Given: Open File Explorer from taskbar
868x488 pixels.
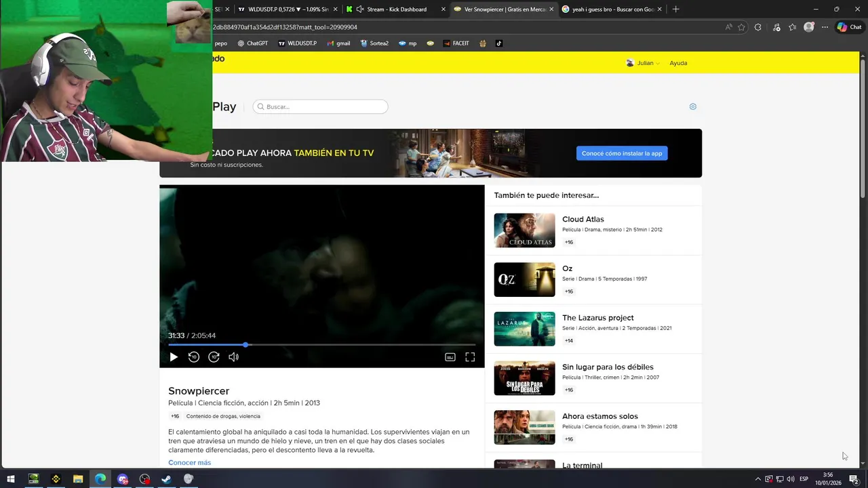Looking at the screenshot, I should 78,479.
